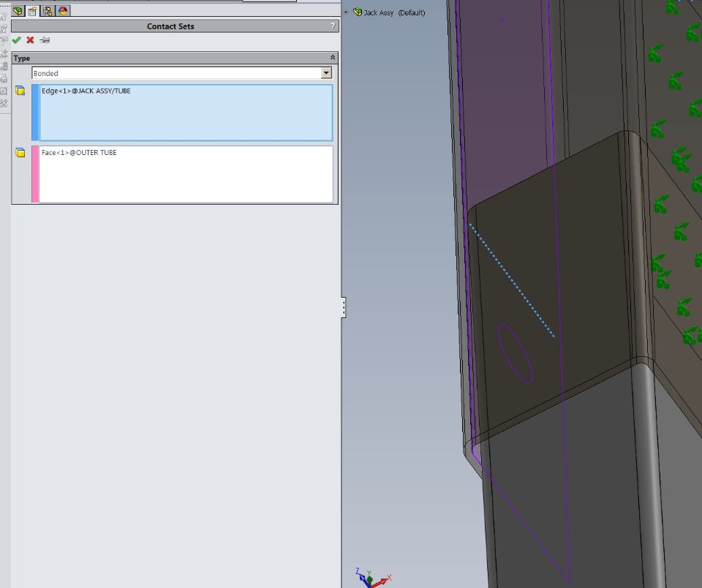Select Edge<1>@JACK ASSY/TUBE entry

click(86, 91)
